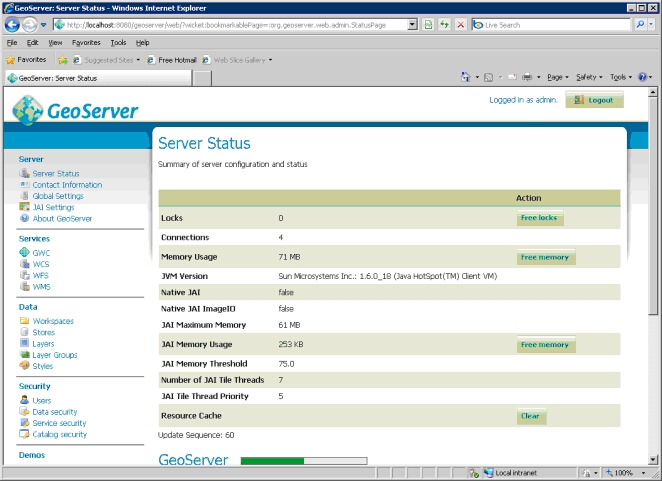The width and height of the screenshot is (662, 481).
Task: Click the Print icon in command bar
Action: 527,77
